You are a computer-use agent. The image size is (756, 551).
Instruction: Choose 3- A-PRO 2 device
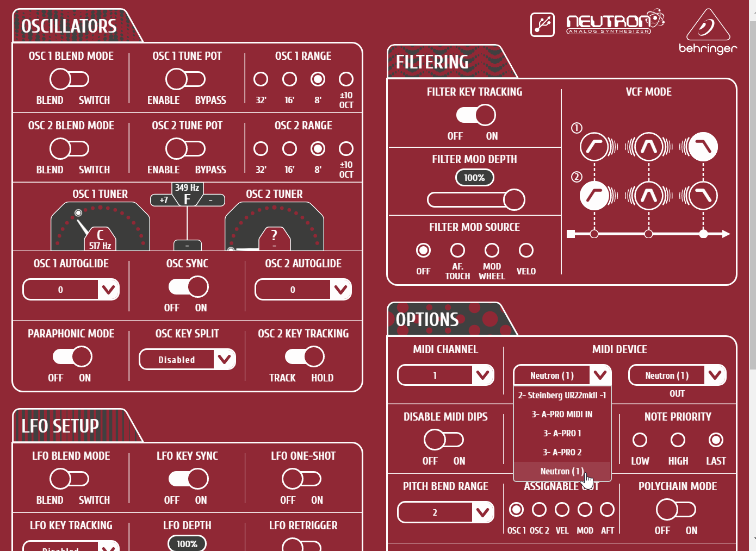point(562,452)
